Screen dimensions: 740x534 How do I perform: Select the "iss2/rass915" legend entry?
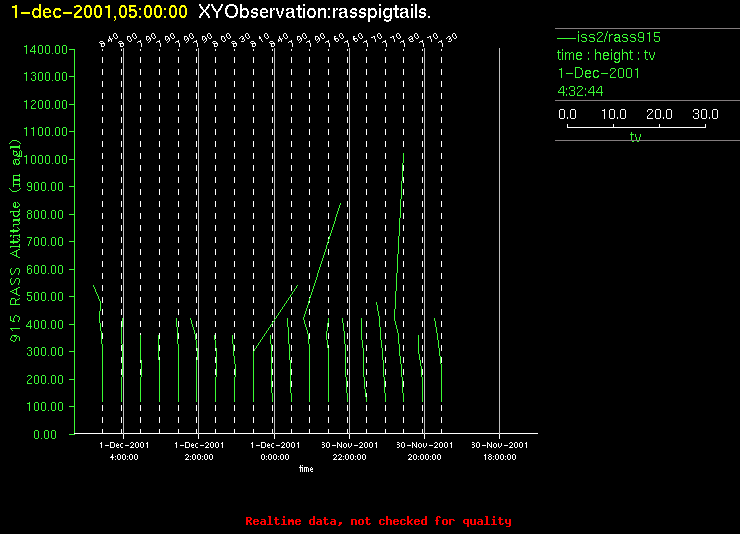(618, 37)
